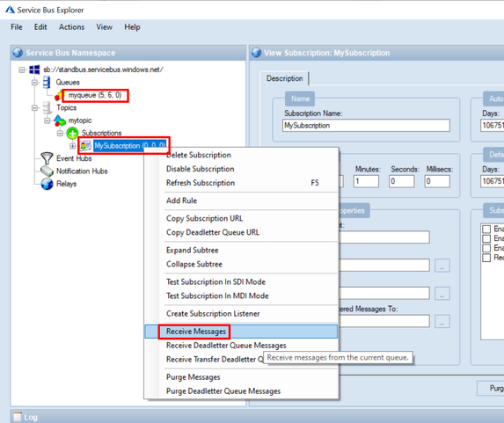Select the Notification Hubs tree node
This screenshot has height=423, width=504.
pos(82,171)
